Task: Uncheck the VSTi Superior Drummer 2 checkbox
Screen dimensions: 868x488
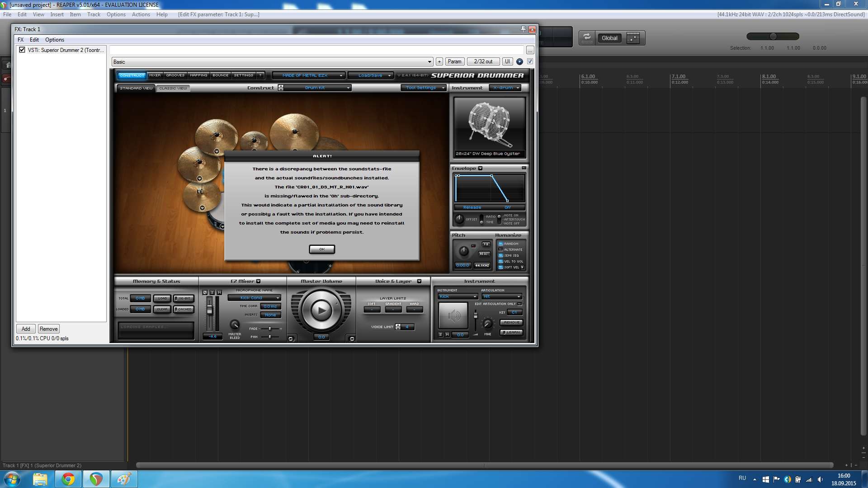Action: pos(22,50)
